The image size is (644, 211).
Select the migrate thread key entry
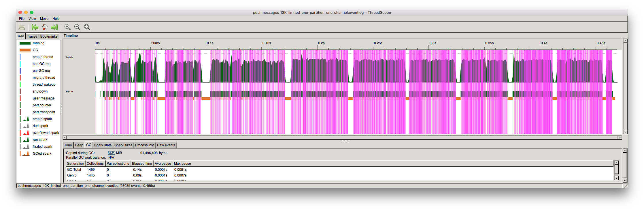(44, 78)
